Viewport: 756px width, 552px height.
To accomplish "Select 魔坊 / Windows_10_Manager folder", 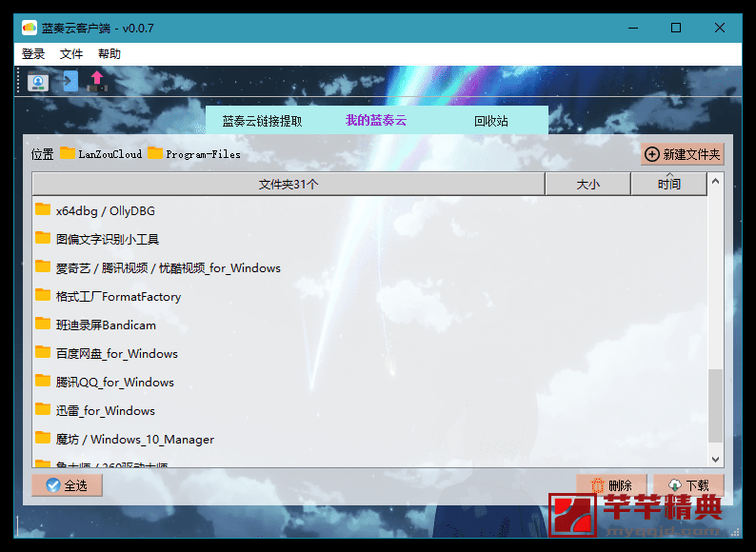I will 369,439.
